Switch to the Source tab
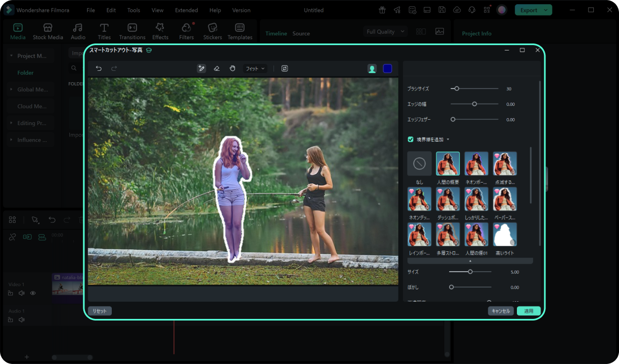 (301, 33)
